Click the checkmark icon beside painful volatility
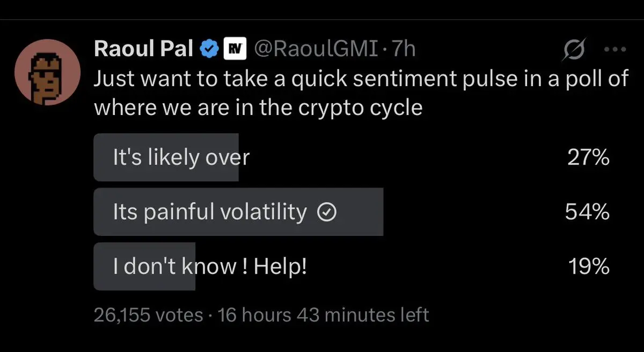644x352 pixels. coord(327,213)
